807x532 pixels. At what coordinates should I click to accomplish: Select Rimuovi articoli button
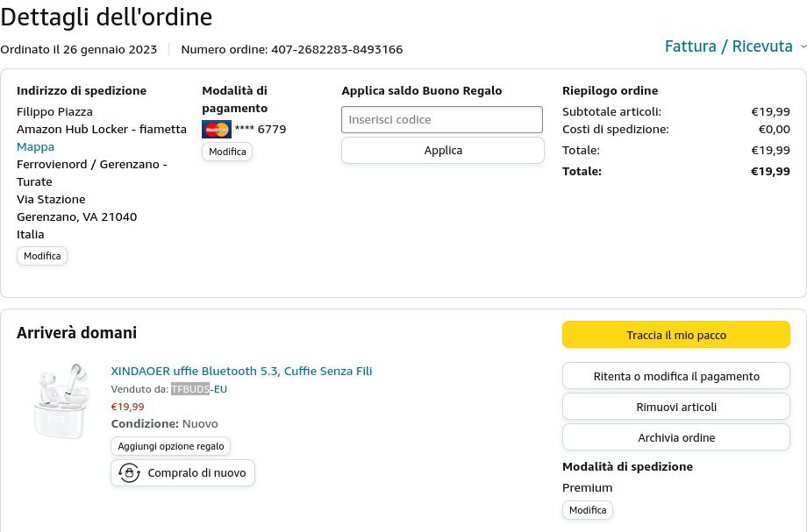coord(675,407)
